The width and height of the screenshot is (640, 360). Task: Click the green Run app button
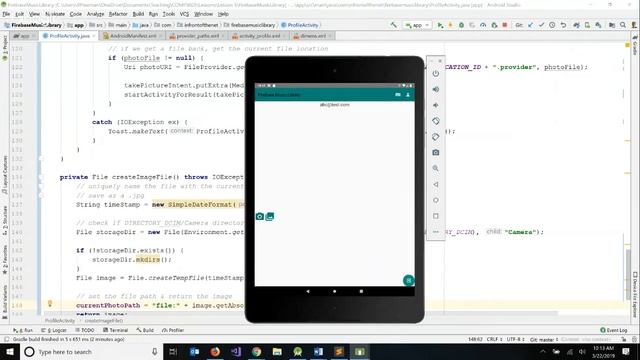[440, 25]
